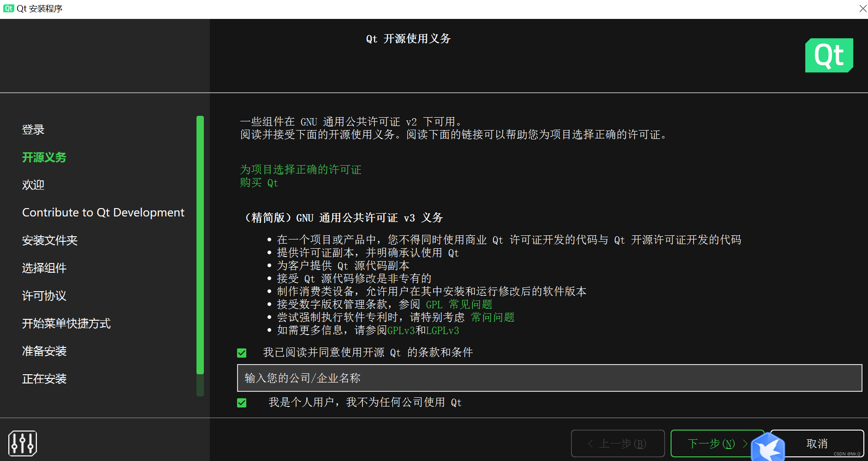Select 安装文件夹 step in sidebar
Viewport: 868px width, 461px height.
tap(50, 240)
